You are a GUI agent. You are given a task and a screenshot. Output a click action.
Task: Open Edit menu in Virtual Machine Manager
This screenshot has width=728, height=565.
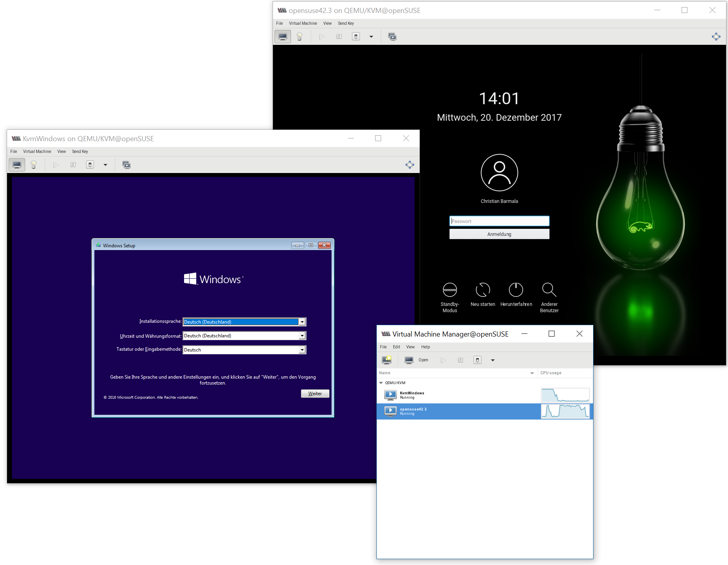[x=396, y=347]
